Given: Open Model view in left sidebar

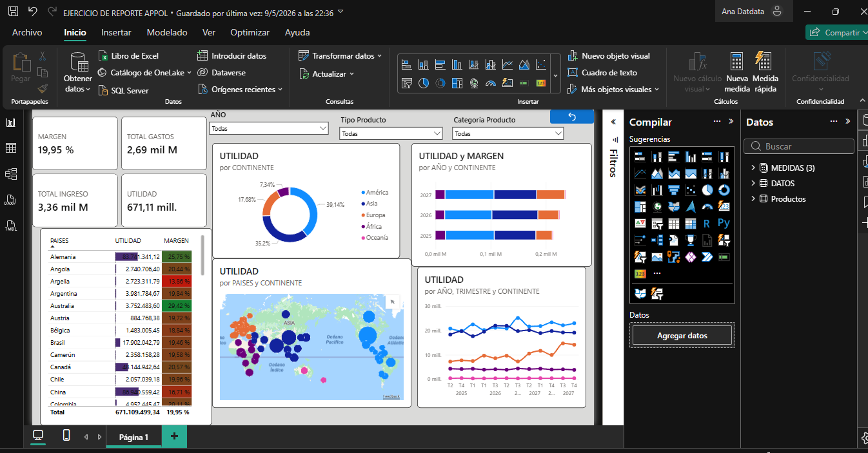Looking at the screenshot, I should click(x=10, y=174).
